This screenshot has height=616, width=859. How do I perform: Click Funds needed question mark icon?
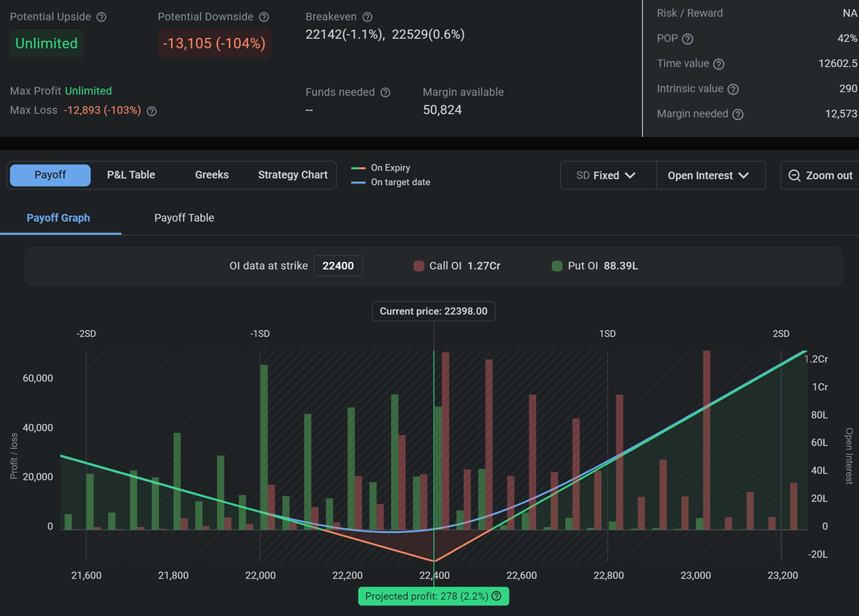click(385, 93)
